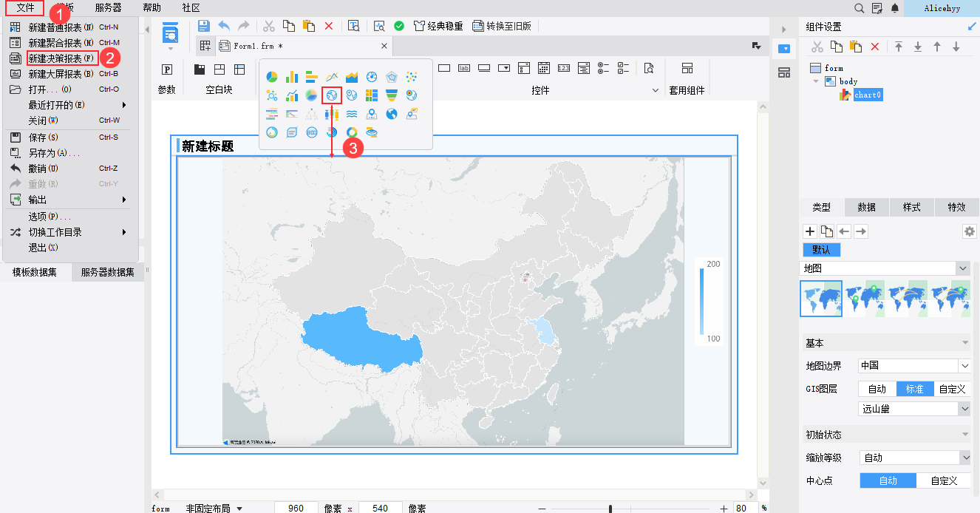Click the green checkmark toolbar icon
Viewport: 980px width, 513px height.
click(399, 26)
